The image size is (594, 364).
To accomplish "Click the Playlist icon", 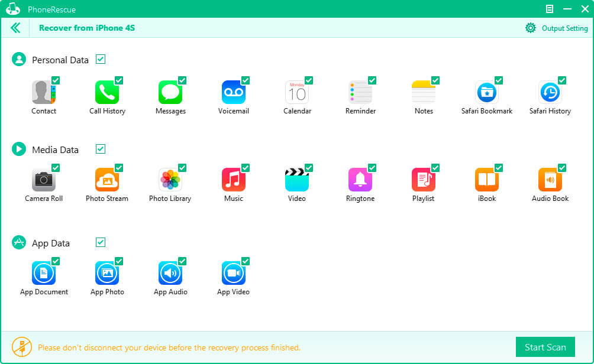I will tap(423, 180).
